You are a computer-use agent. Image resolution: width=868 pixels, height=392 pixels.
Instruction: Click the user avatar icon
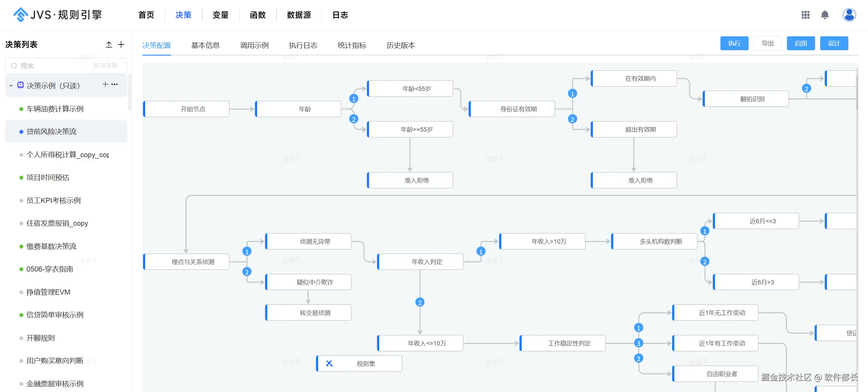849,15
